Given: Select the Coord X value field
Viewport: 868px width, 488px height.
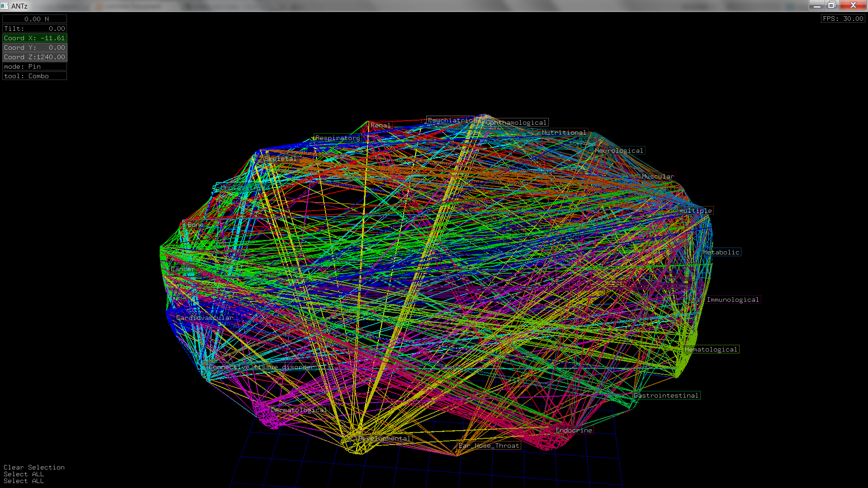Looking at the screenshot, I should click(x=34, y=38).
